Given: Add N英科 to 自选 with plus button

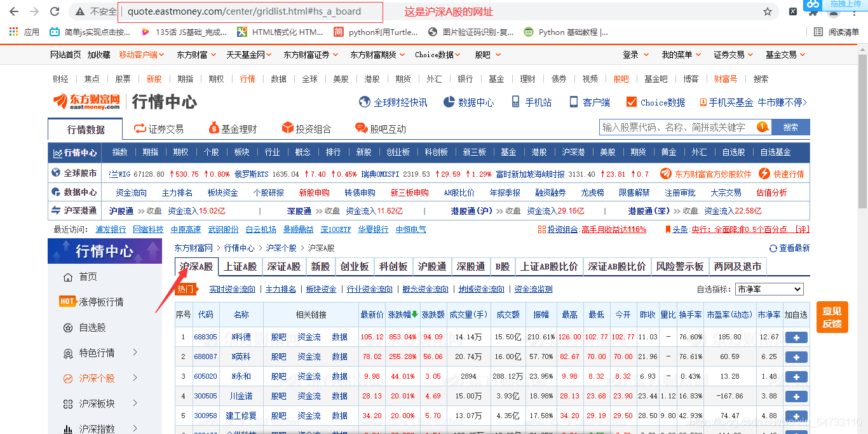Looking at the screenshot, I should point(796,357).
